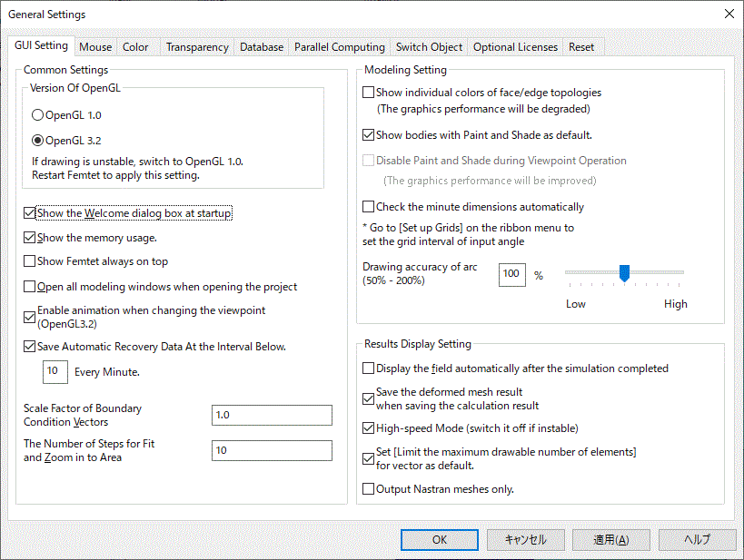Enable Check the minute dimensions automatically
Viewport: 744px width, 560px height.
369,207
